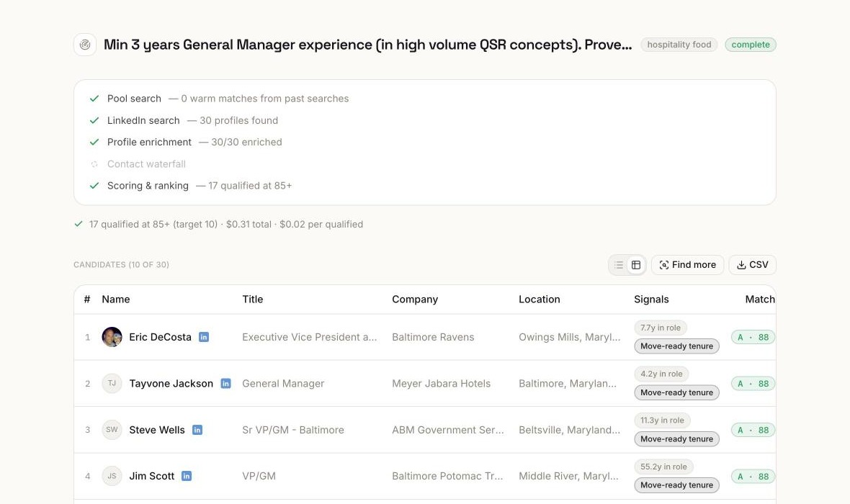The image size is (850, 504).
Task: Click the Match column header
Action: pyautogui.click(x=760, y=299)
